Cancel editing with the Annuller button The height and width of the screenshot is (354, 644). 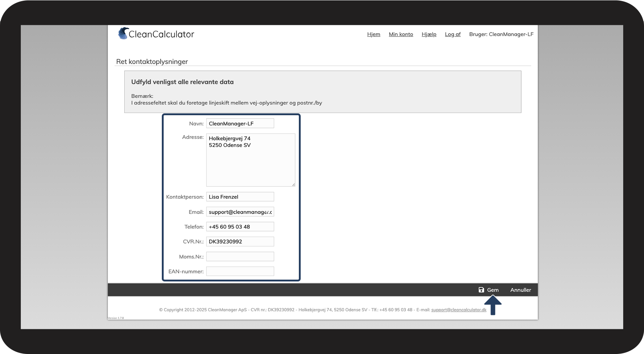520,290
